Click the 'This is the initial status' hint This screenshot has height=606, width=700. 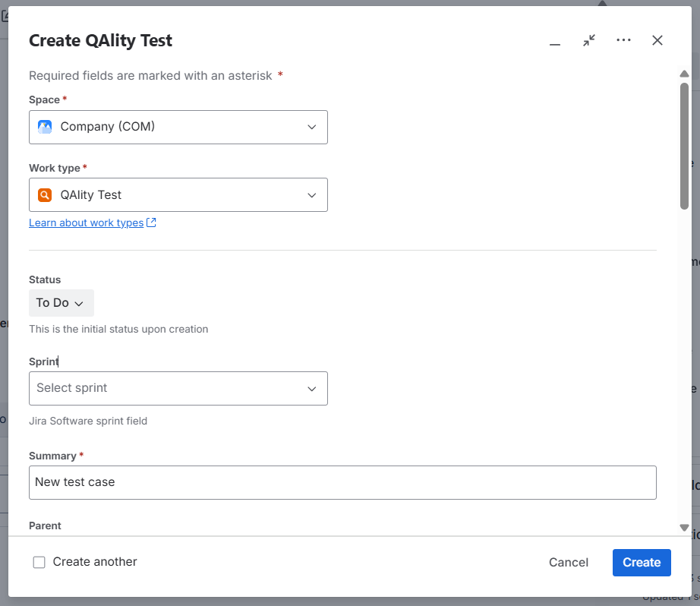[x=118, y=329]
